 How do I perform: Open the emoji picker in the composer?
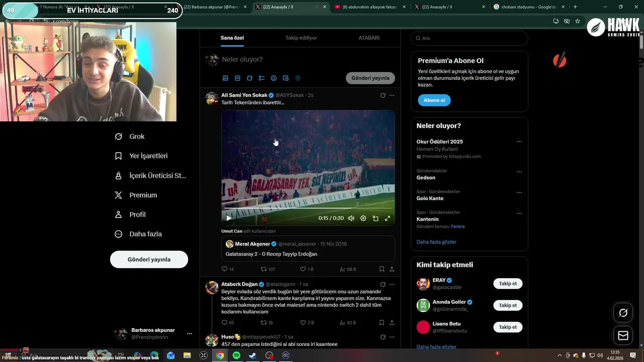point(274,78)
